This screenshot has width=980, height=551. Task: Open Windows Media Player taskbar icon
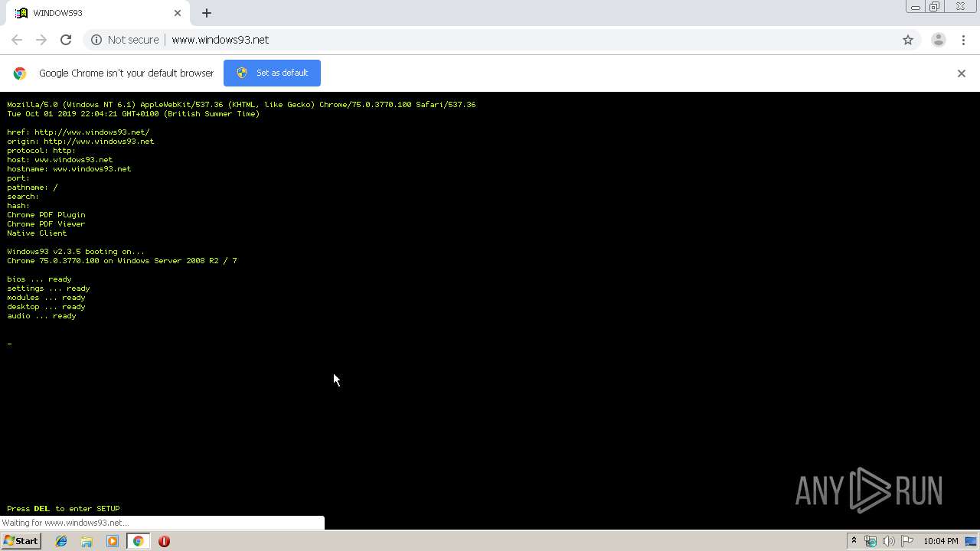113,541
